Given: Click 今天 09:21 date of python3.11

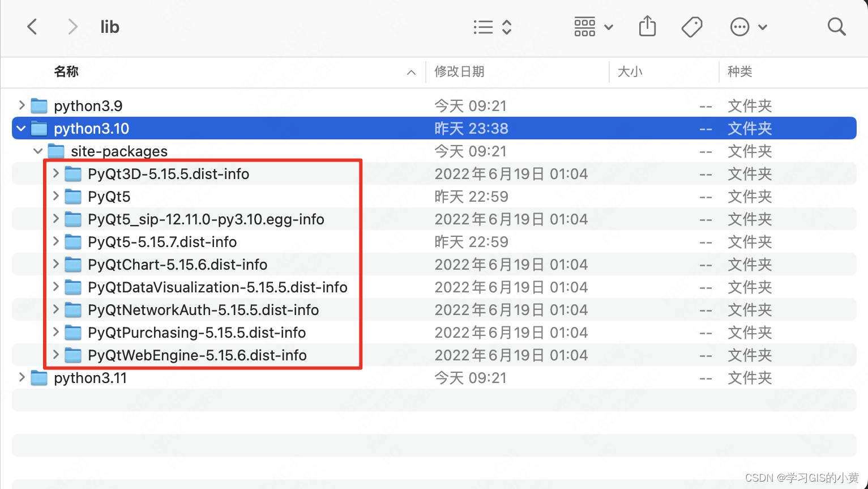Looking at the screenshot, I should pyautogui.click(x=470, y=378).
